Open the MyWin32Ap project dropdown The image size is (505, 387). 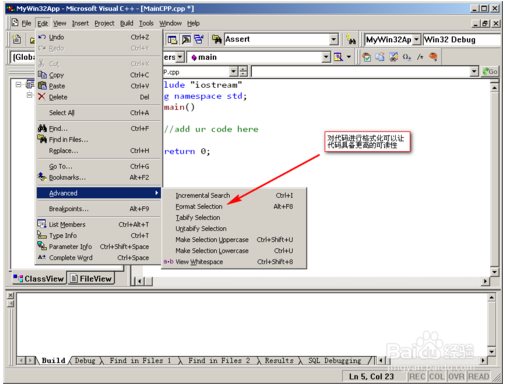(x=416, y=40)
